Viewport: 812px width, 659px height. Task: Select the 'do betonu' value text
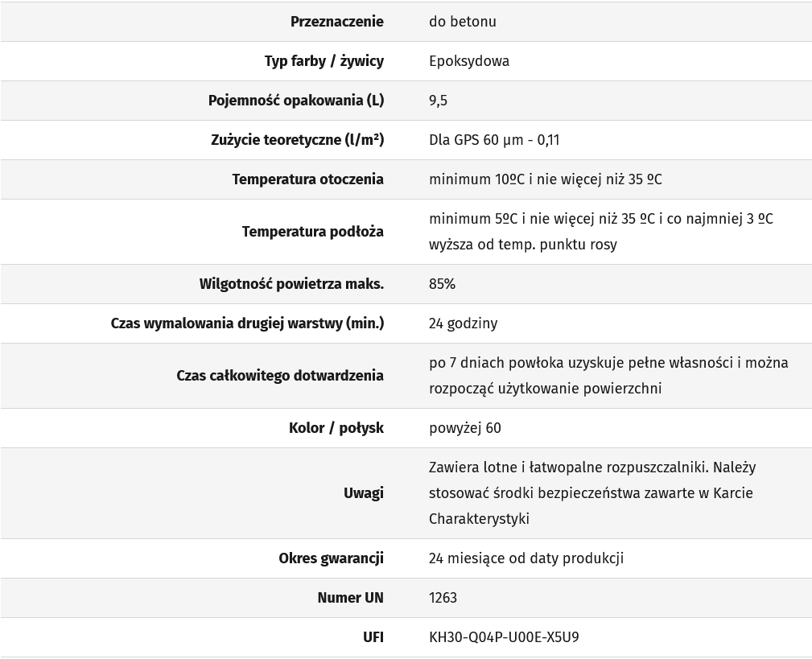tap(462, 22)
